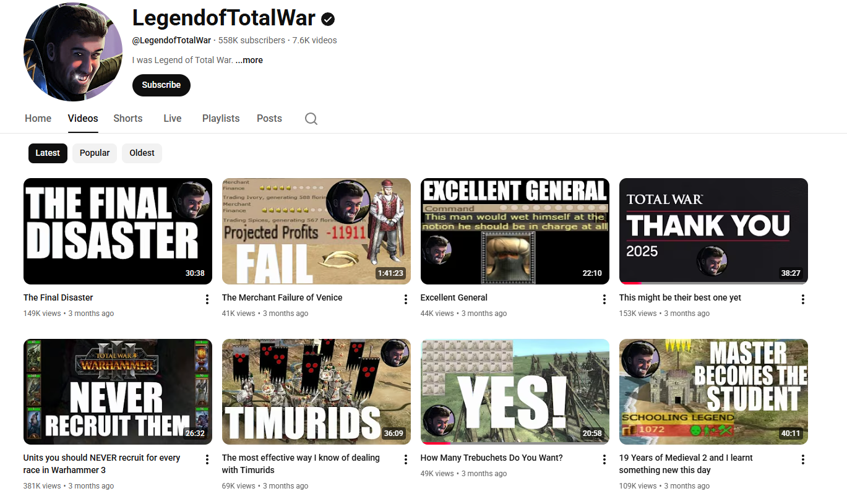Open options for 19 Years of Medieval 2 video
The height and width of the screenshot is (504, 847).
pos(803,459)
